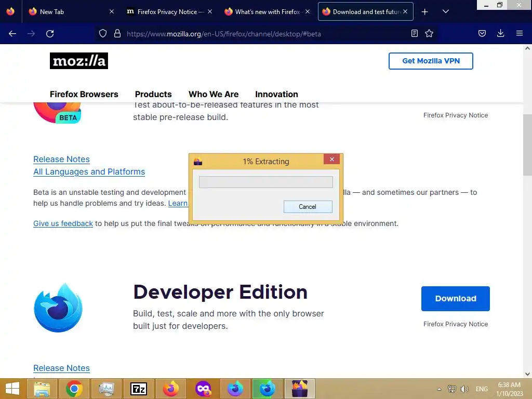
Task: Close the Firefox Privacy Notice tab
Action: (210, 11)
